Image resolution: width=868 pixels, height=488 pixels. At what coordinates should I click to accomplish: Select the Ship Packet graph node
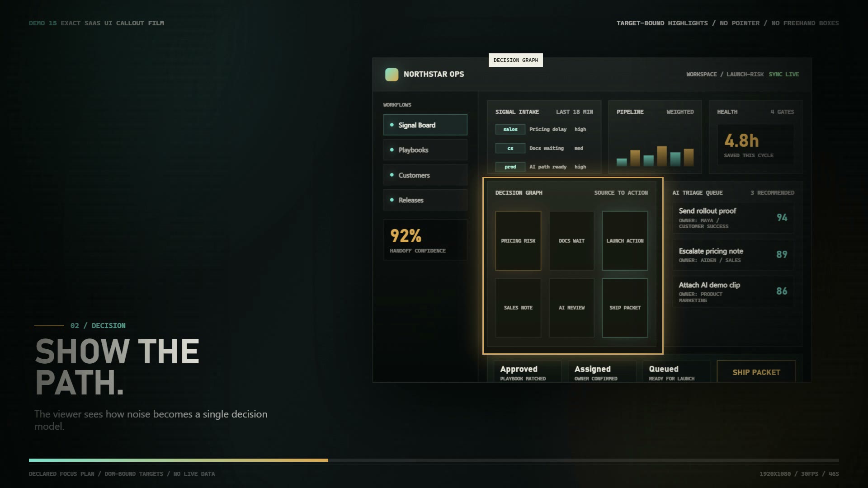click(x=625, y=308)
